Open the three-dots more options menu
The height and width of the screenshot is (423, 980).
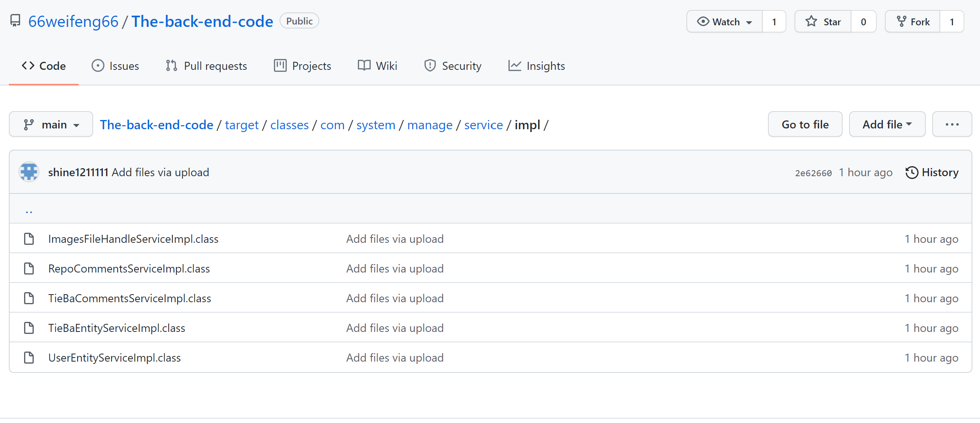click(x=951, y=124)
